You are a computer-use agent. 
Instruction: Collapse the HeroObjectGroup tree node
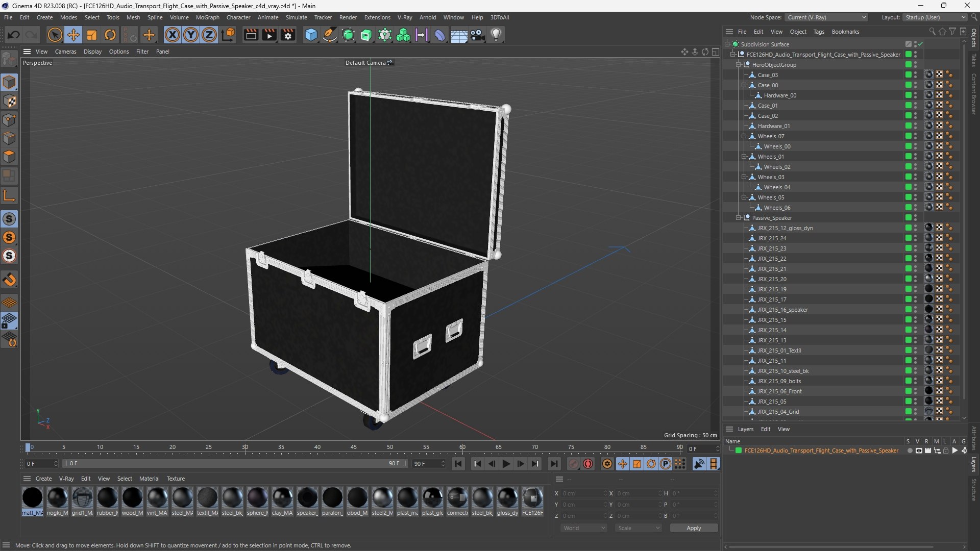738,65
